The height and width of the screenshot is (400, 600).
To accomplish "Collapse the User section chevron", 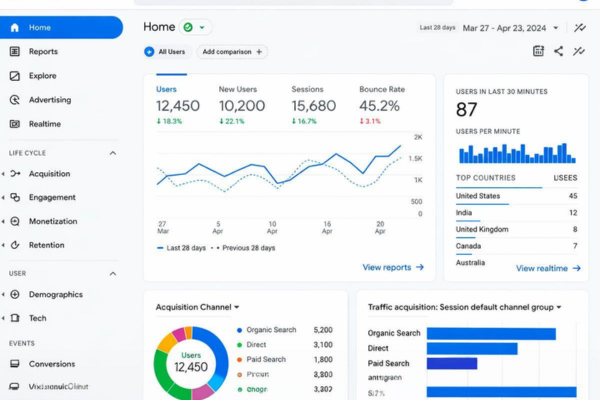I will (x=112, y=274).
